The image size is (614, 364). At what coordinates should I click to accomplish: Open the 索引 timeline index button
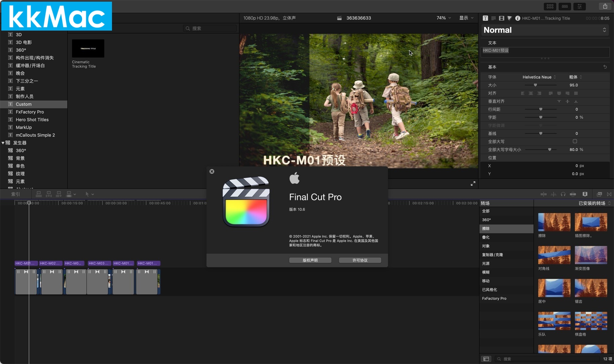pyautogui.click(x=15, y=194)
